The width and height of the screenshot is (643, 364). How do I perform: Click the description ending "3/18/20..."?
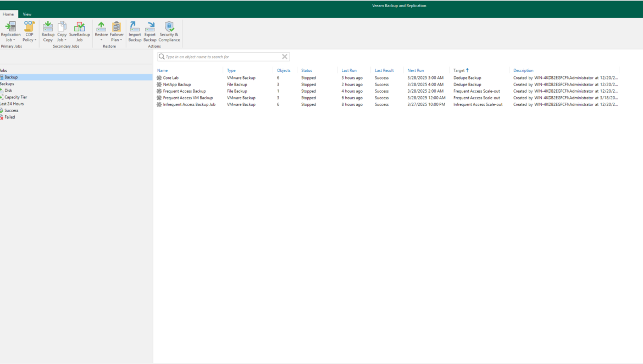(566, 98)
